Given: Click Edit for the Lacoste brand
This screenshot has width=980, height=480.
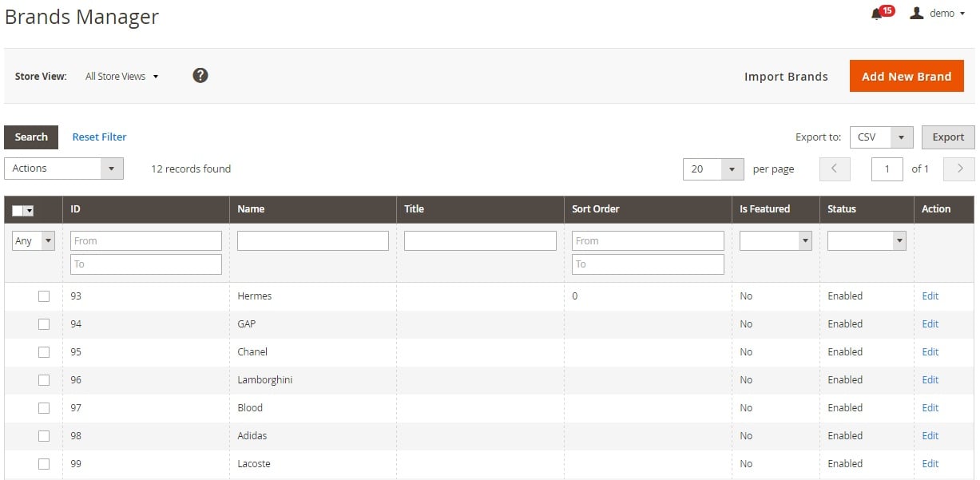Looking at the screenshot, I should [x=930, y=463].
